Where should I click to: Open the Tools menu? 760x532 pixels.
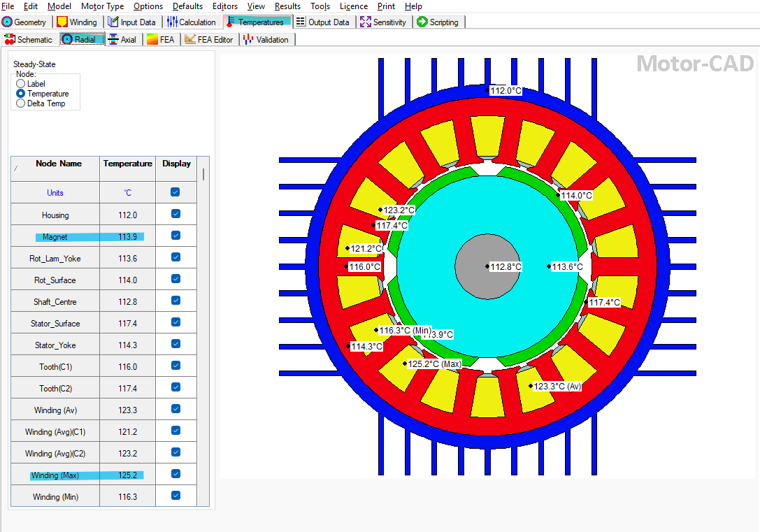pos(320,6)
